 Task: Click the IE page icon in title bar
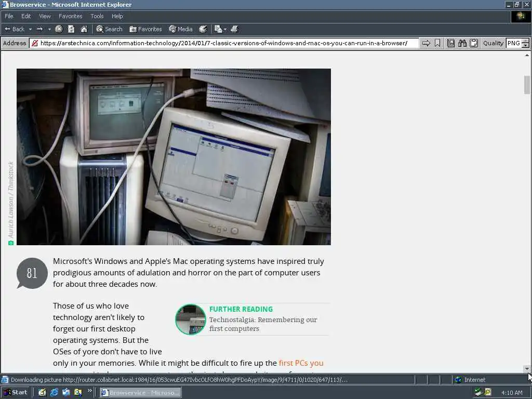click(x=5, y=4)
